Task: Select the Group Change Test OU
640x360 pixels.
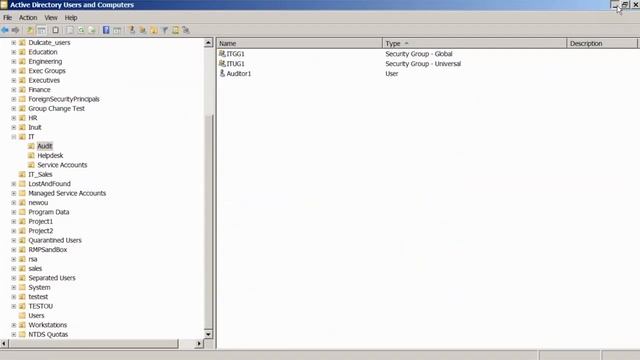Action: tap(56, 109)
